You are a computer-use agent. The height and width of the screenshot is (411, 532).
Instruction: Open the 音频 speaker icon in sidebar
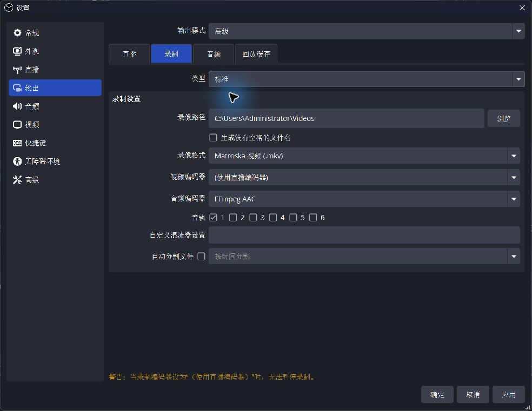point(17,106)
